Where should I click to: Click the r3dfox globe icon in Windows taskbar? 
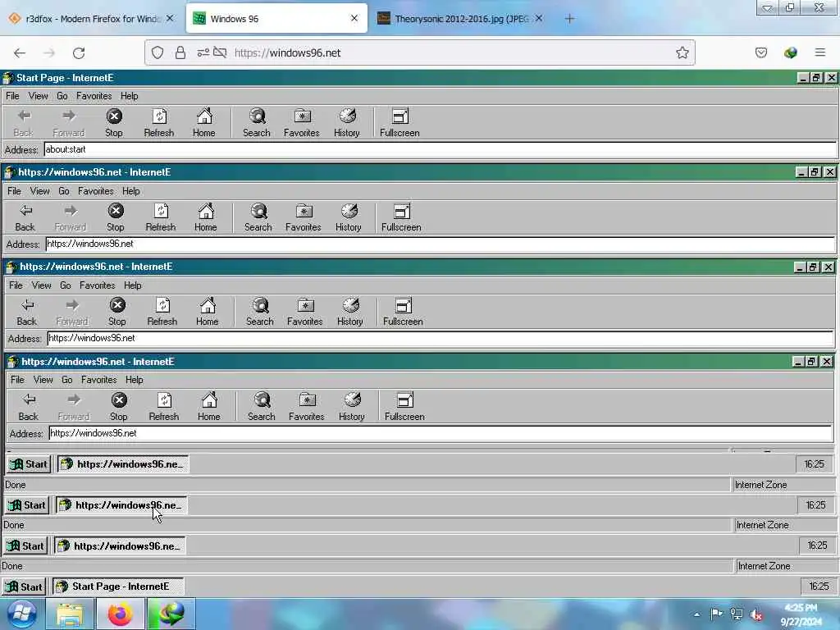coord(171,614)
